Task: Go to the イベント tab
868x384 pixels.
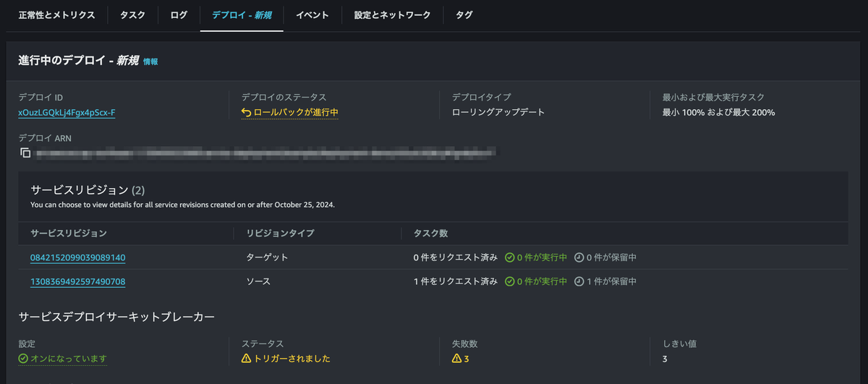Action: [x=312, y=15]
